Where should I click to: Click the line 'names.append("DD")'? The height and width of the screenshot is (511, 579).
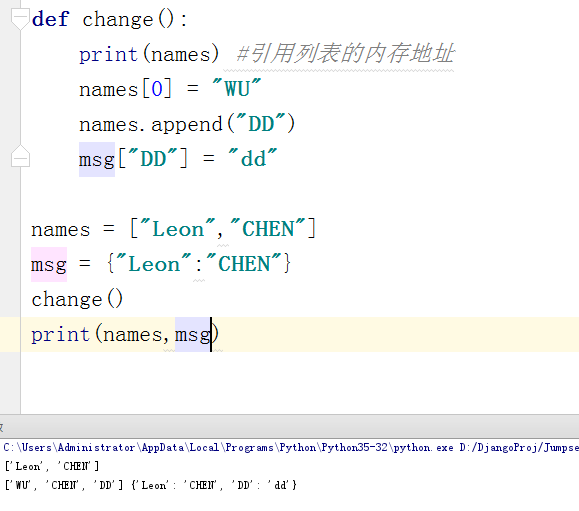187,124
